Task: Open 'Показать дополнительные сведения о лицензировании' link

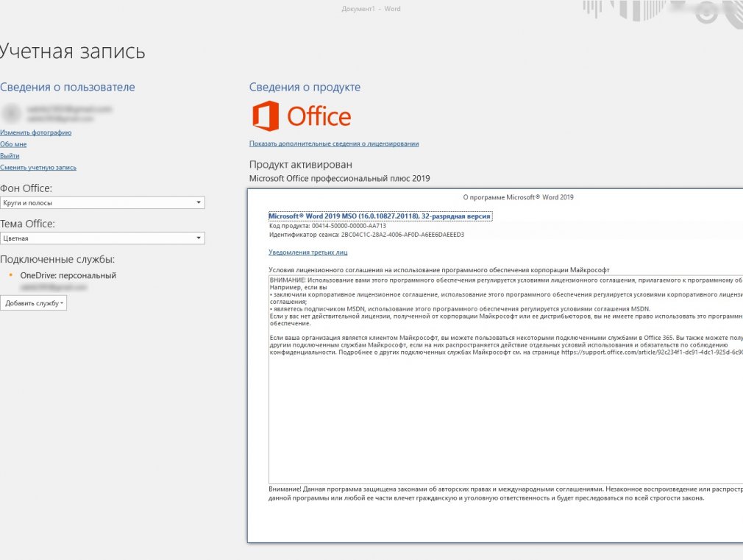Action: click(334, 143)
